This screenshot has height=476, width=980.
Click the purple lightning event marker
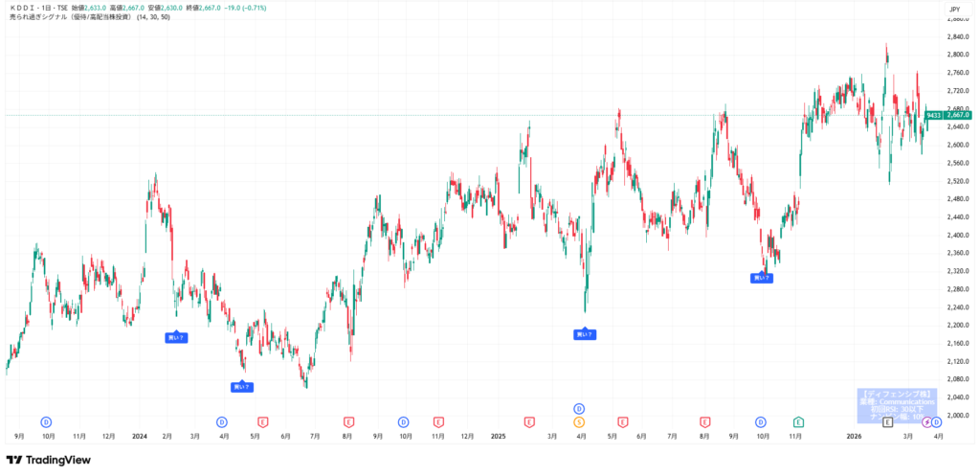(x=925, y=421)
